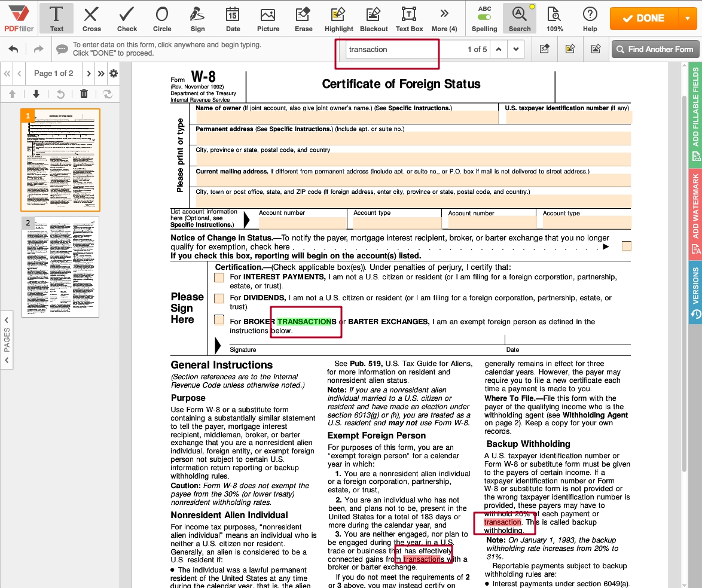Select the Check mark tool
The width and height of the screenshot is (702, 588).
127,19
